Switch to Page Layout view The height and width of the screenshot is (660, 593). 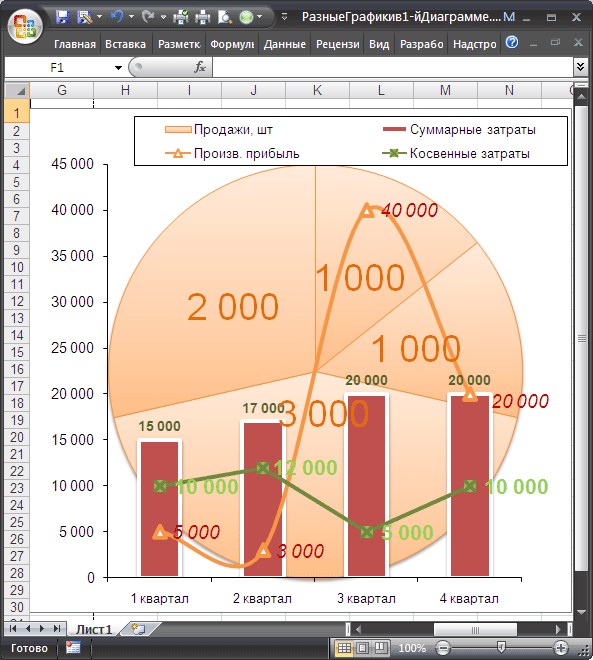click(362, 648)
